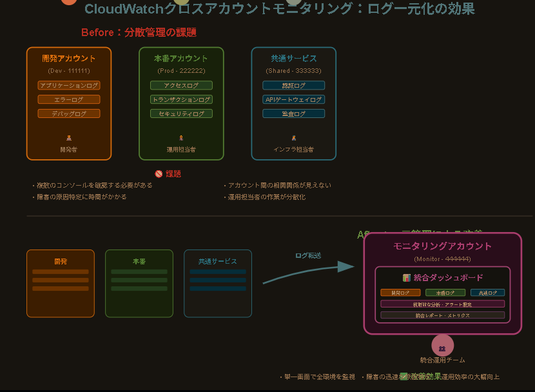
Task: Click the green 本番ログ chip in dashboard
Action: tap(445, 293)
